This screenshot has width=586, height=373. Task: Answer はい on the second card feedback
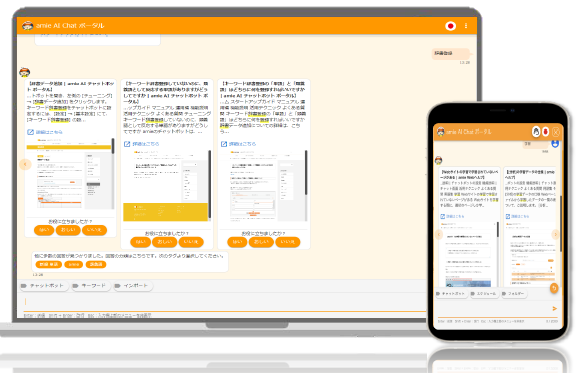point(141,242)
